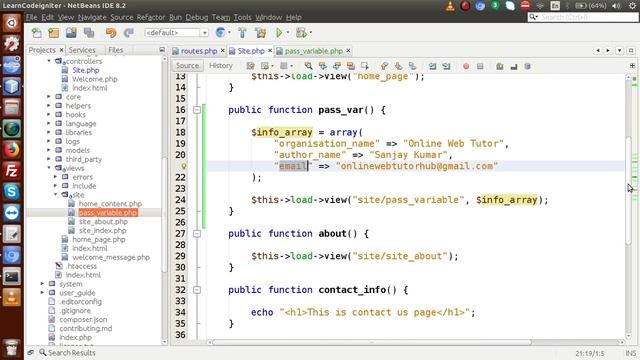Click the Redo arrow icon
This screenshot has width=640, height=360.
pos(129,33)
